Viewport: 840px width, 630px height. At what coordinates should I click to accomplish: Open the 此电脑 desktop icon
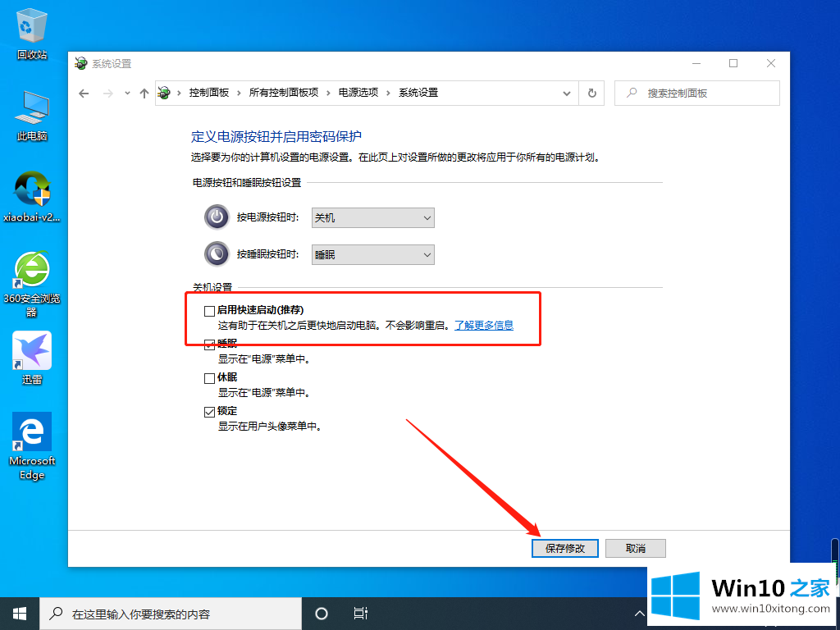point(32,116)
